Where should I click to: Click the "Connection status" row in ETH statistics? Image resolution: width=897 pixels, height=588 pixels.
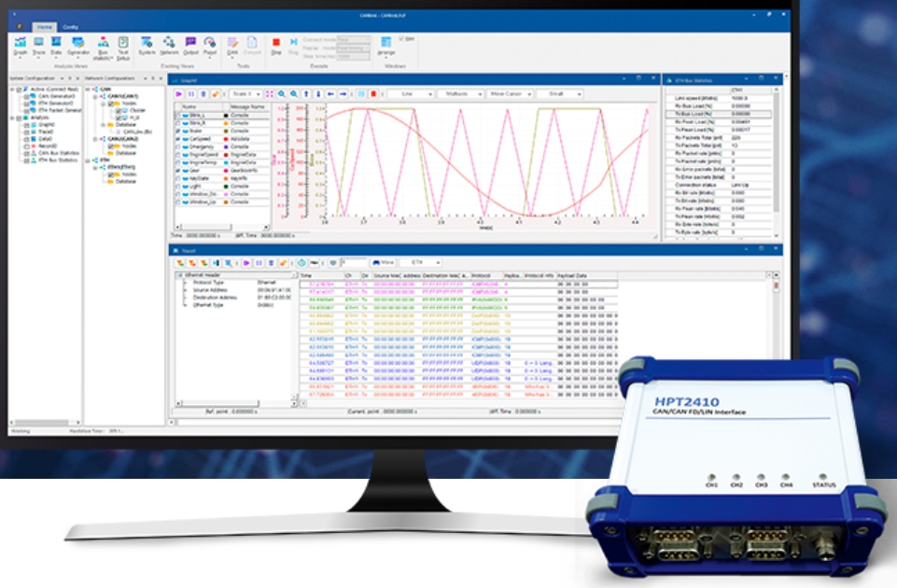[718, 186]
